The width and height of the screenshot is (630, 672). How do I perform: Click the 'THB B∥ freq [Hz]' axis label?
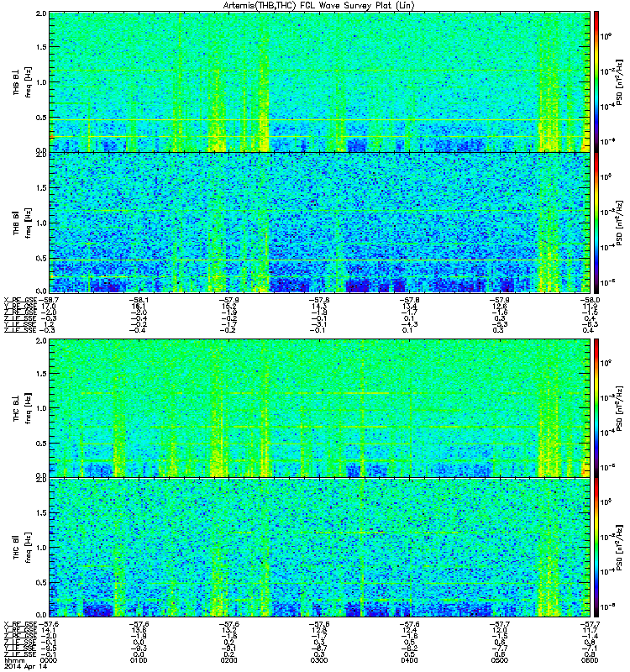pos(22,223)
